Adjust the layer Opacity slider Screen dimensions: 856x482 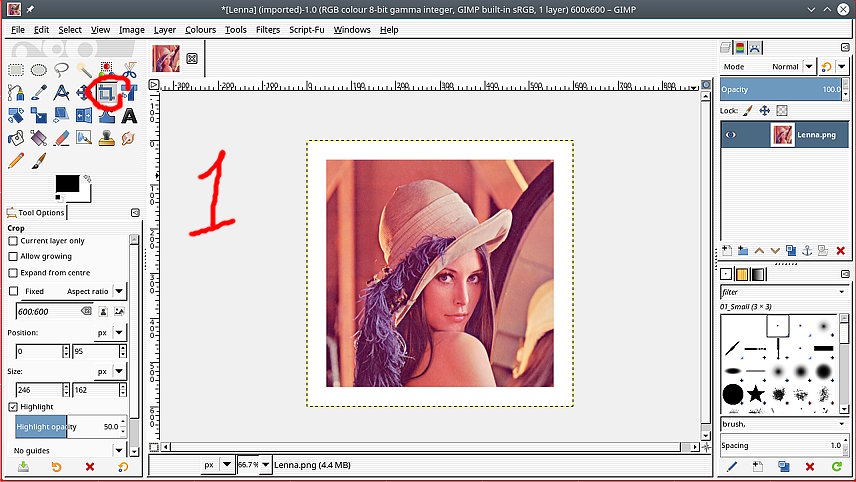click(x=781, y=90)
